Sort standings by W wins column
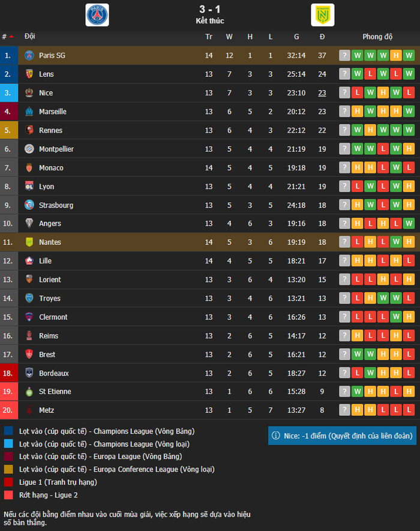Screen dimensions: 420x531 click(x=229, y=37)
